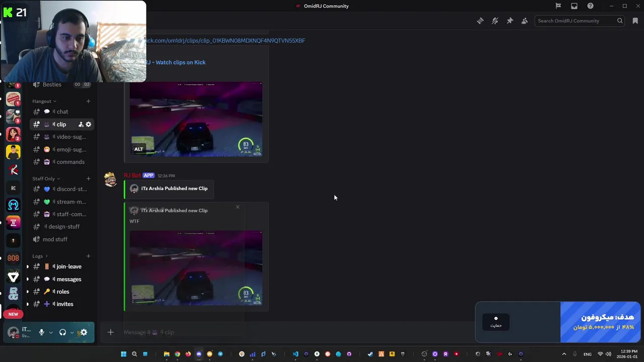Open the lower WTF clip thumbnail
This screenshot has height=362, width=644.
click(196, 268)
